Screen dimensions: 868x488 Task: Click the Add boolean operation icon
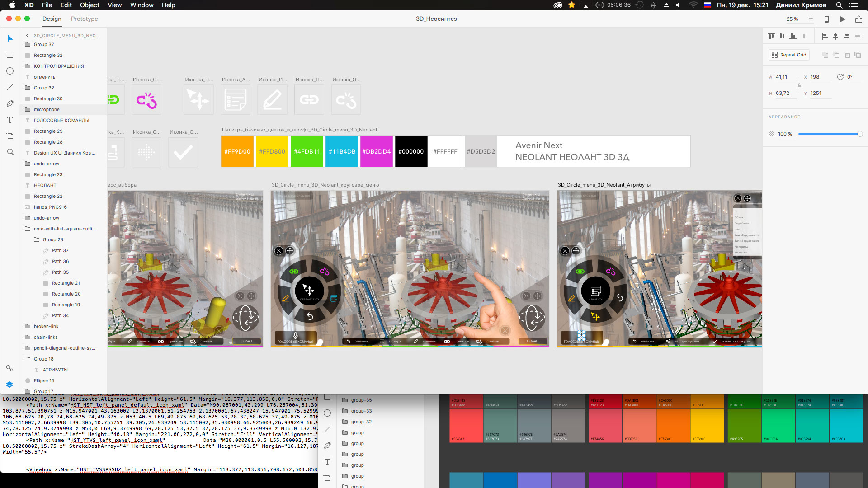825,55
